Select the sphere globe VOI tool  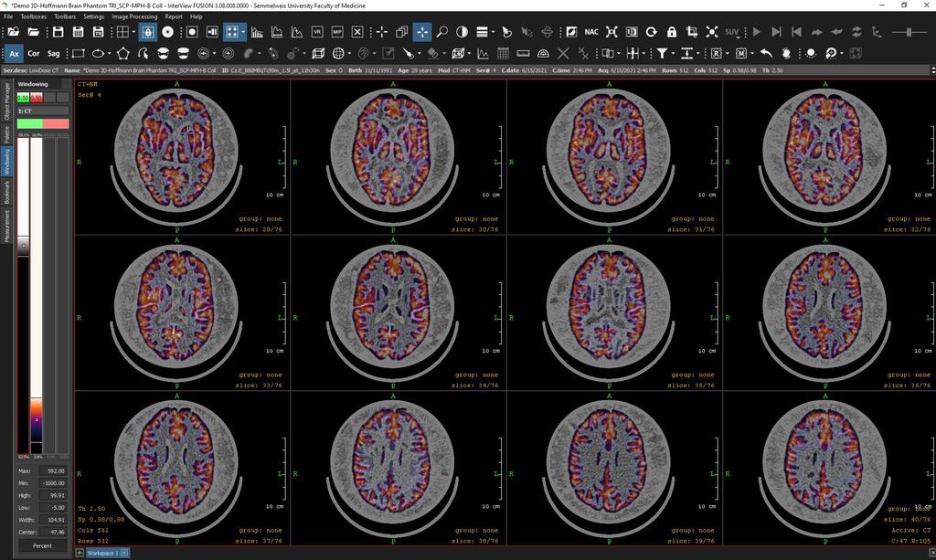coord(338,53)
